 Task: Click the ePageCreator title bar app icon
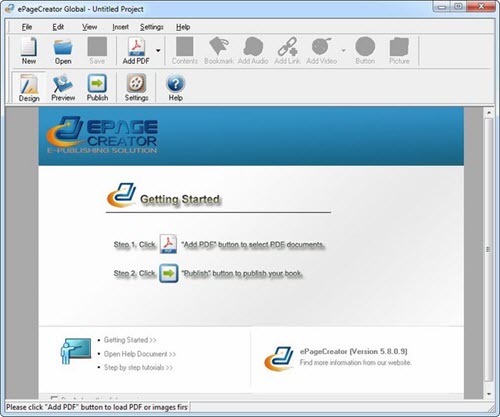[10, 9]
